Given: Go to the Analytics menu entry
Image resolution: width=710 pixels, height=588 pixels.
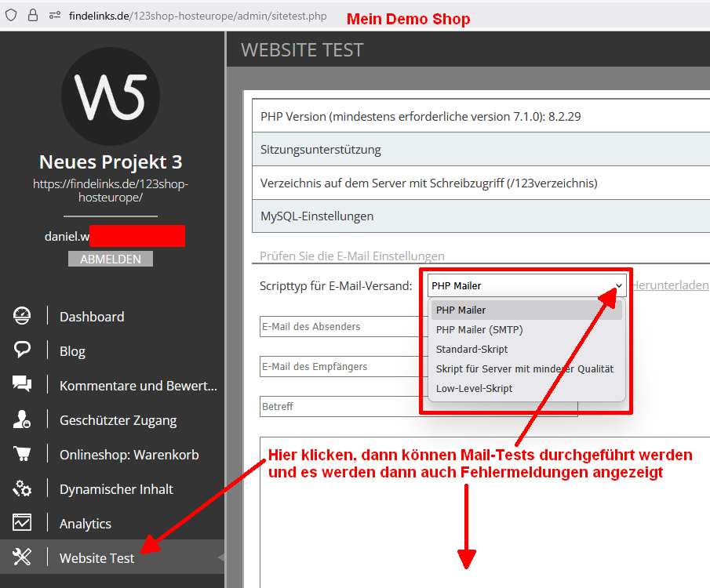Looking at the screenshot, I should click(86, 524).
